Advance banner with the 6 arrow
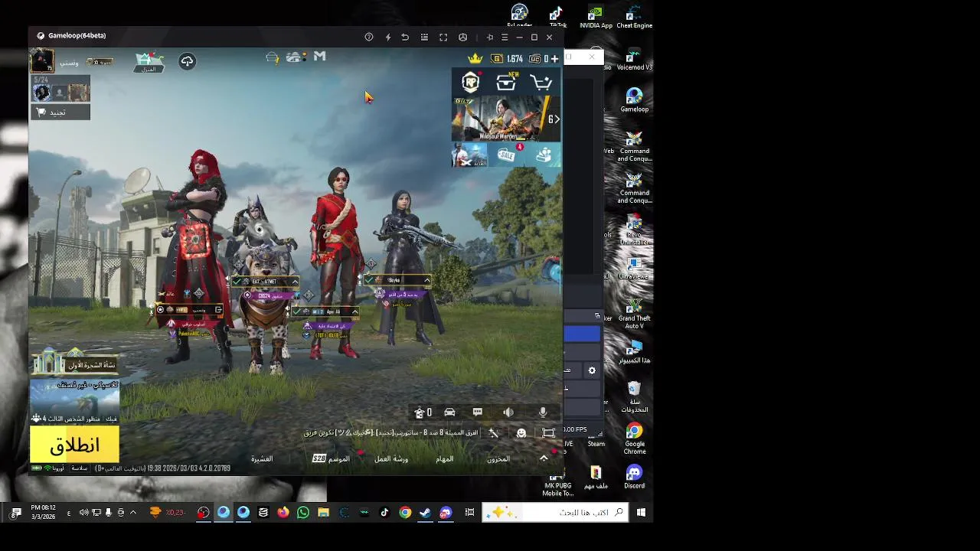Image resolution: width=980 pixels, height=551 pixels. click(x=554, y=119)
